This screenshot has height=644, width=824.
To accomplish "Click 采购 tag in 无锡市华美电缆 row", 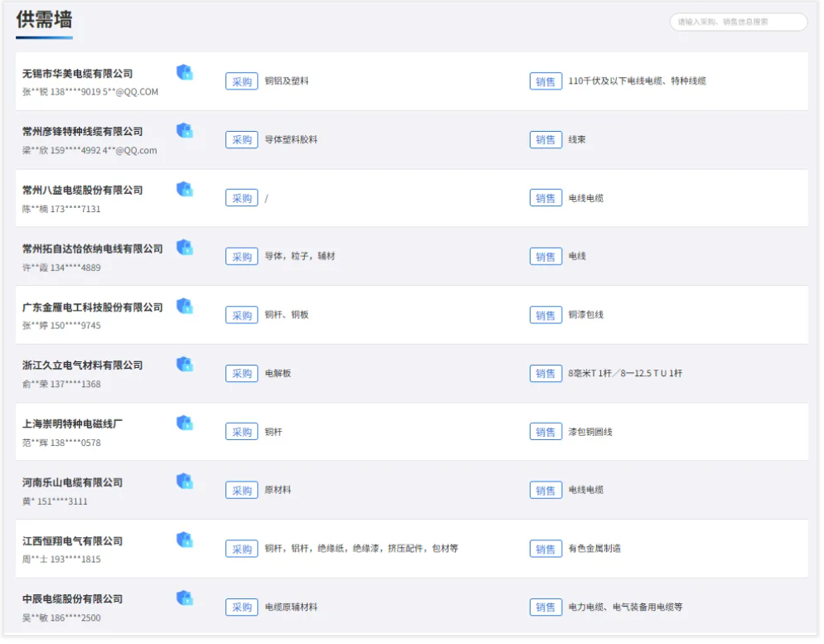I will click(x=242, y=81).
